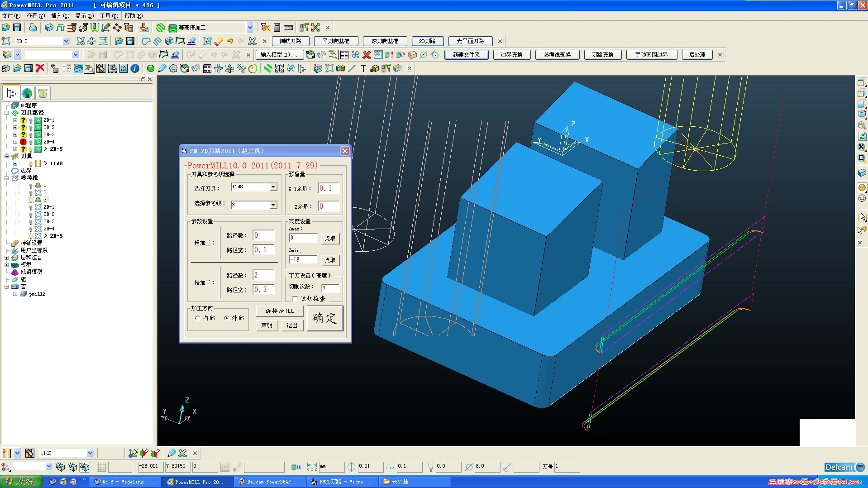
Task: Click the 确定 button in dialog
Action: [x=325, y=318]
